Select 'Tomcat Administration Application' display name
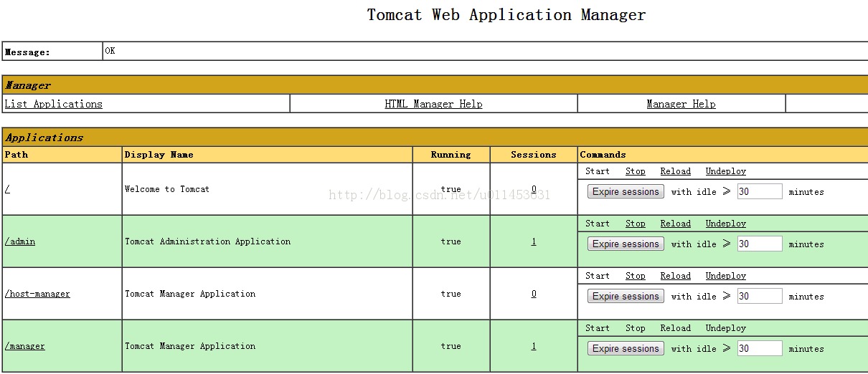The image size is (868, 374). (208, 241)
